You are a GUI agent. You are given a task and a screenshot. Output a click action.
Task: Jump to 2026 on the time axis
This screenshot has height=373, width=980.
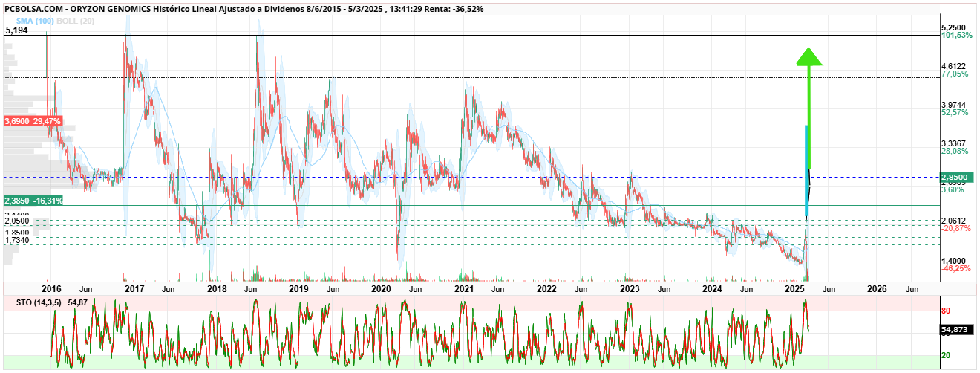point(877,288)
